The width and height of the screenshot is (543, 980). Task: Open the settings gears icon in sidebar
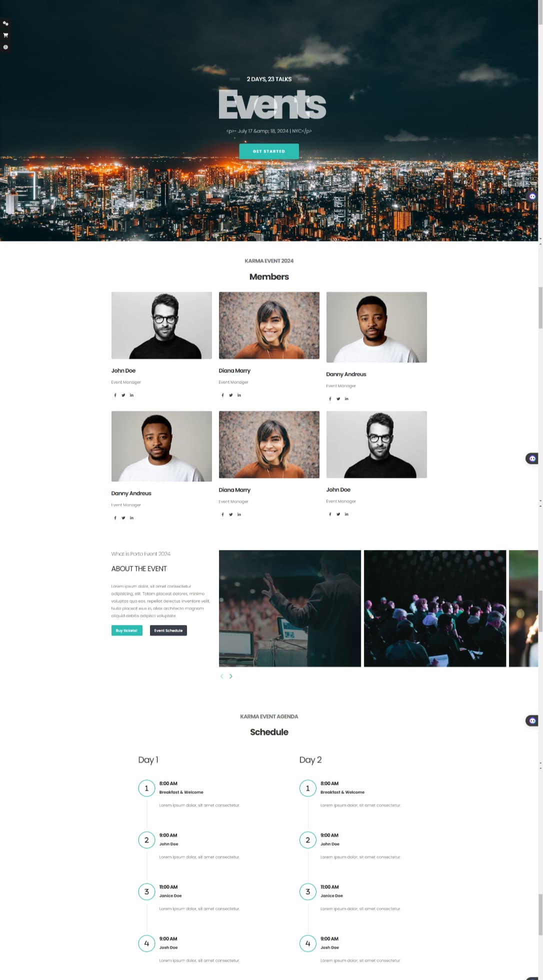[x=5, y=23]
